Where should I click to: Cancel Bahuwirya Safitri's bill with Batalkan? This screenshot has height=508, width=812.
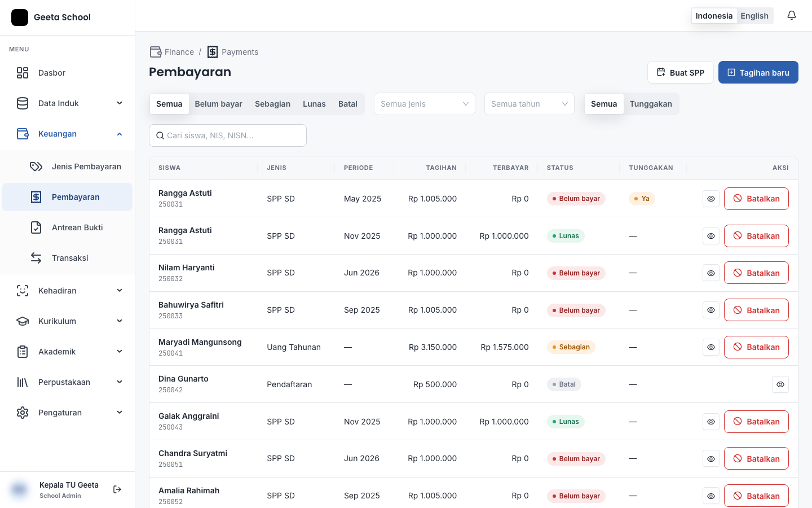756,310
